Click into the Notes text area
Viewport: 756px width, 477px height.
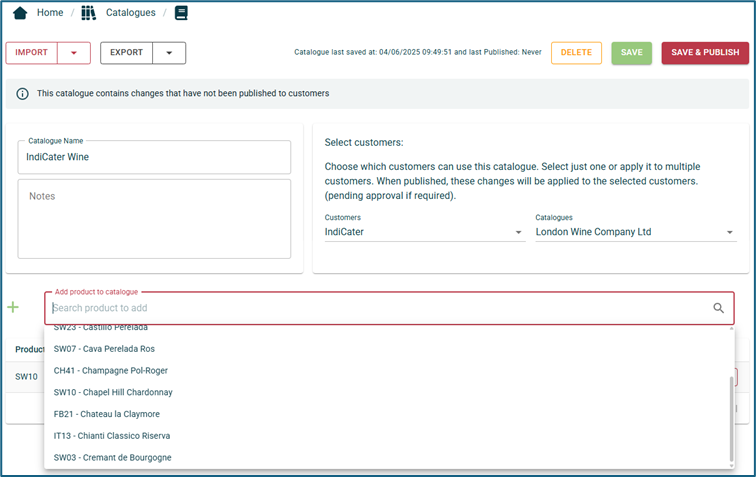pyautogui.click(x=154, y=219)
